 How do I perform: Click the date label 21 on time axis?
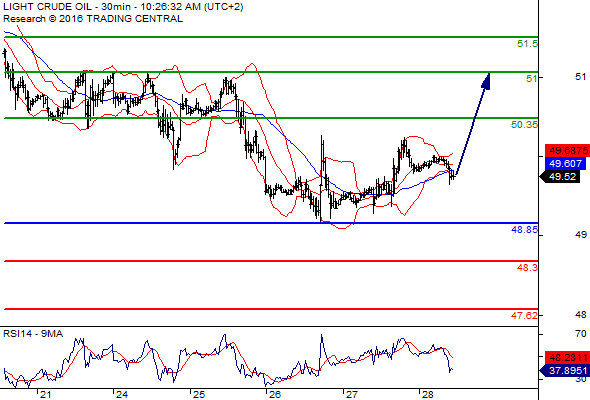tap(45, 394)
